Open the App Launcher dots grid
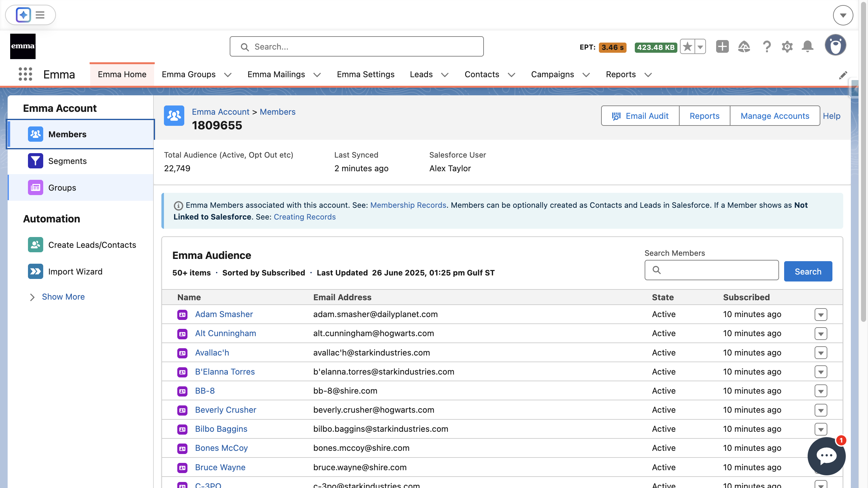 click(25, 74)
